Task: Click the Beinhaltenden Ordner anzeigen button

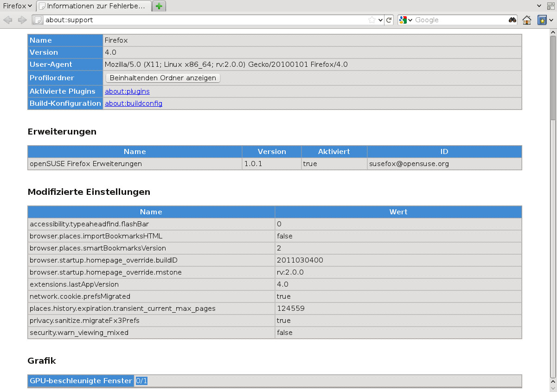Action: click(x=162, y=77)
